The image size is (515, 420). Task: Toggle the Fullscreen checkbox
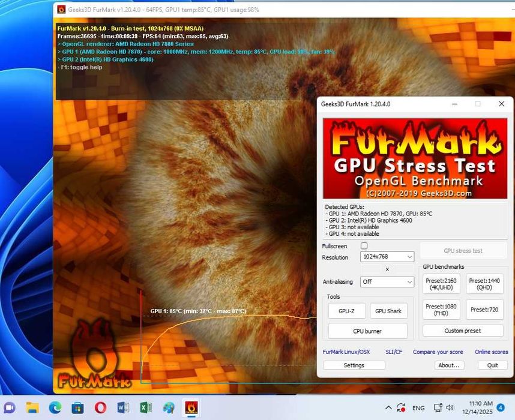[364, 245]
